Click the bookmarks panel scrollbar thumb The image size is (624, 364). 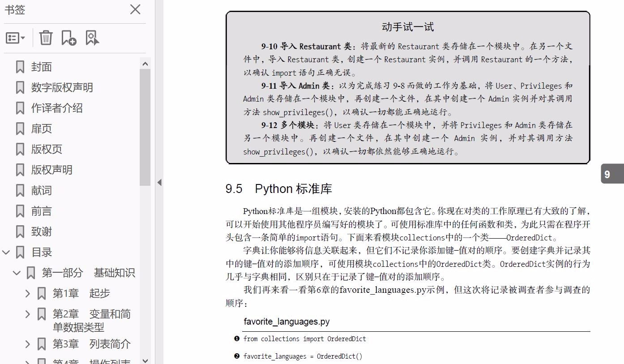coord(145,127)
